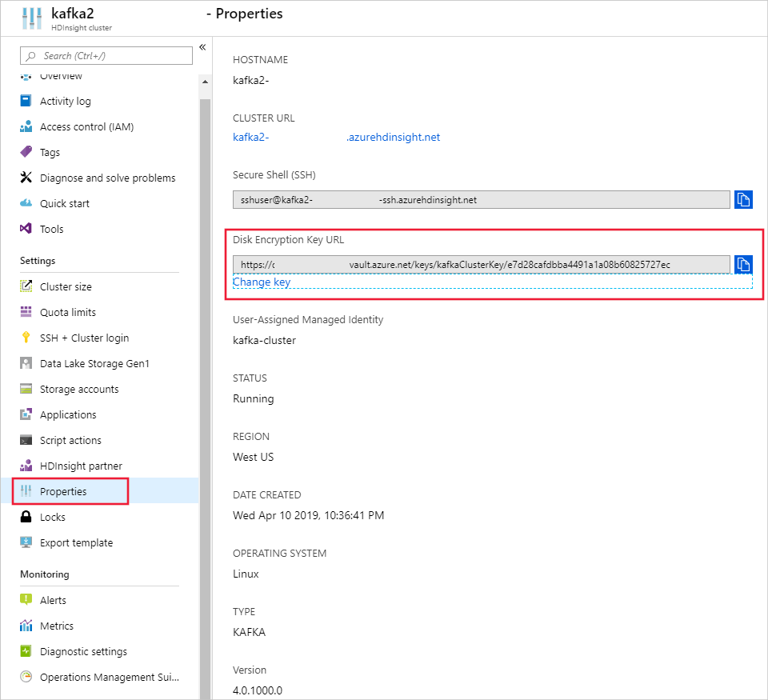The height and width of the screenshot is (700, 768).
Task: Open Access control (IAM) icon
Action: click(26, 127)
